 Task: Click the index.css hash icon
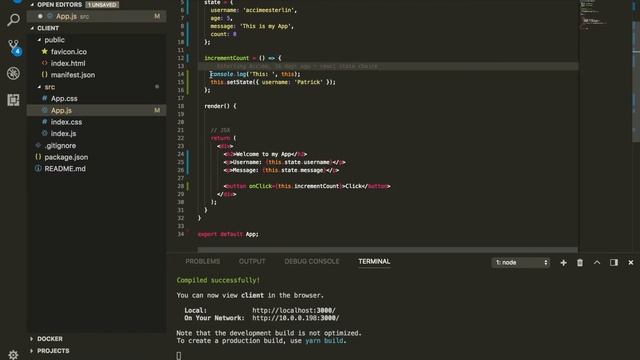coord(44,122)
